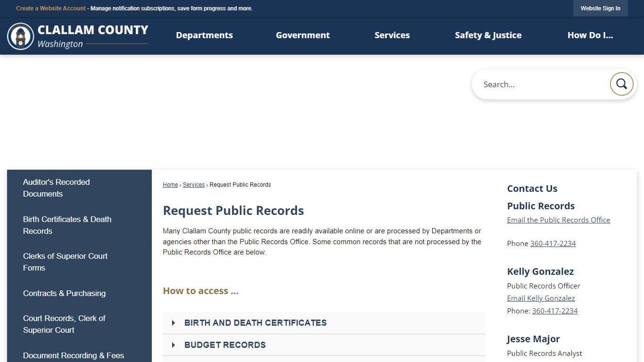Click the Public Records Officer title text
644x362 pixels.
pos(544,286)
